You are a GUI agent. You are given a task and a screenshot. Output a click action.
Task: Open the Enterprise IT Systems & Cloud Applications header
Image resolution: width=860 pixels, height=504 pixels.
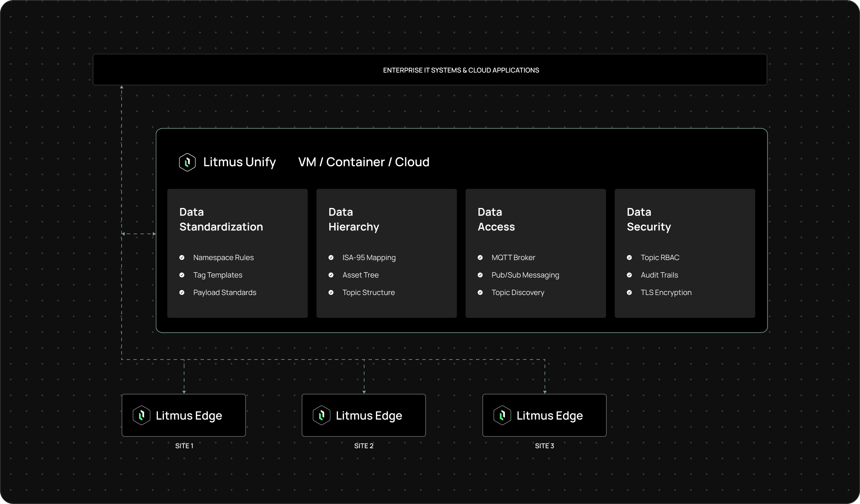coord(461,70)
